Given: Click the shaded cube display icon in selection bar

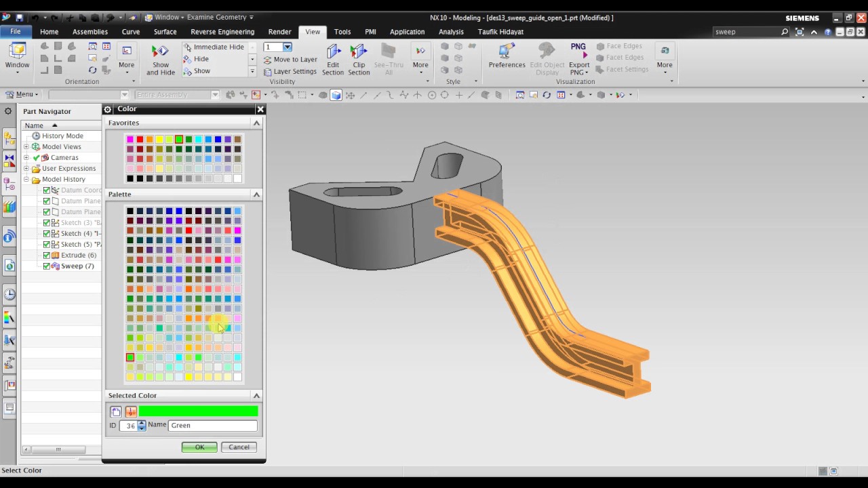Looking at the screenshot, I should [336, 95].
